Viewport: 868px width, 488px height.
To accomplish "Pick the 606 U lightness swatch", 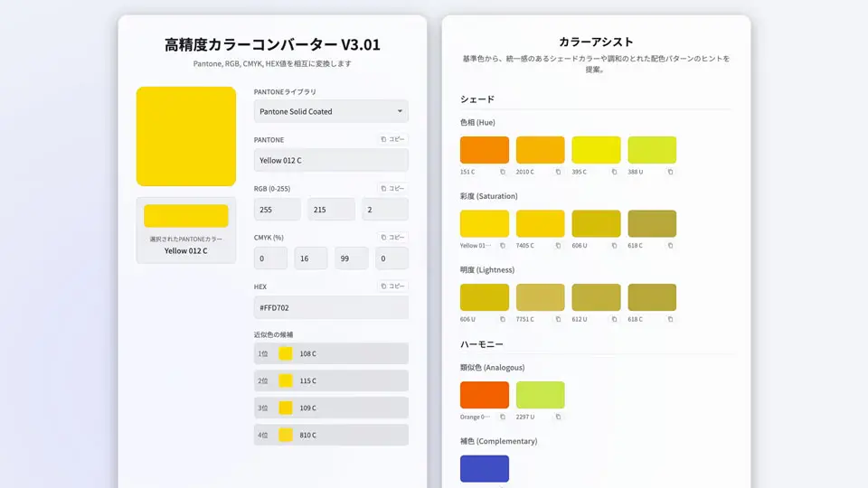I will 485,297.
